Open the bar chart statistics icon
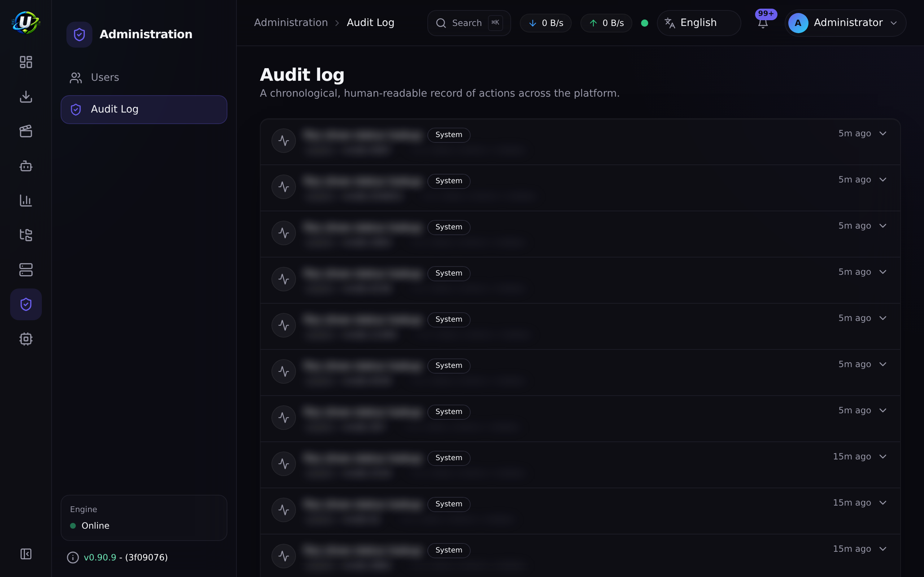The width and height of the screenshot is (924, 577). (x=26, y=201)
